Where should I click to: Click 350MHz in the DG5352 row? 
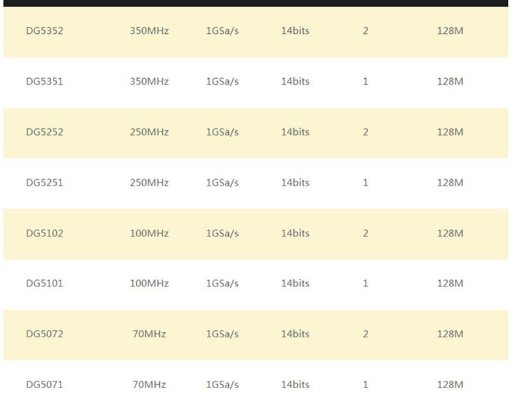coord(149,31)
